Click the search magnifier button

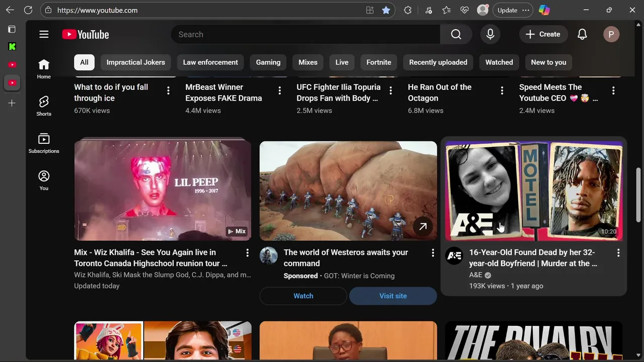tap(456, 34)
